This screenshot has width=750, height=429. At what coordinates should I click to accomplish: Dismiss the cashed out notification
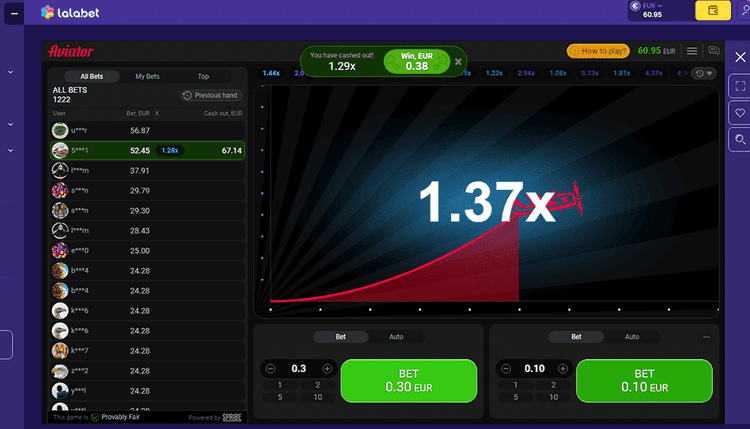click(458, 62)
